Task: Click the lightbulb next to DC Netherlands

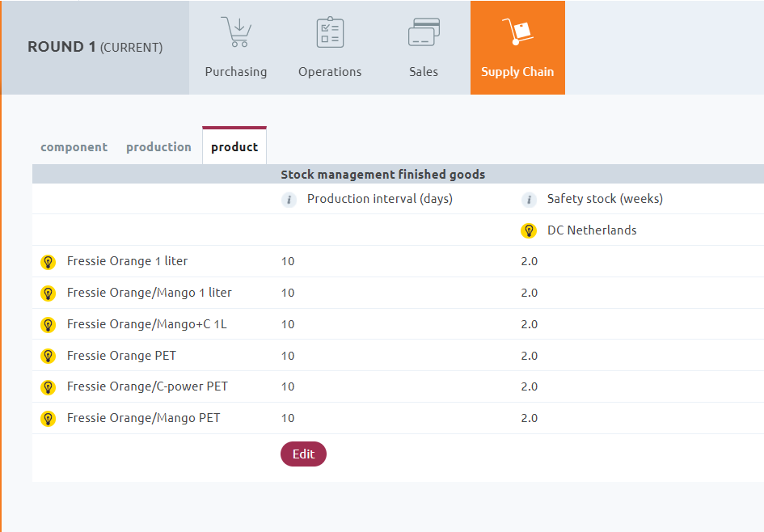Action: coord(529,230)
